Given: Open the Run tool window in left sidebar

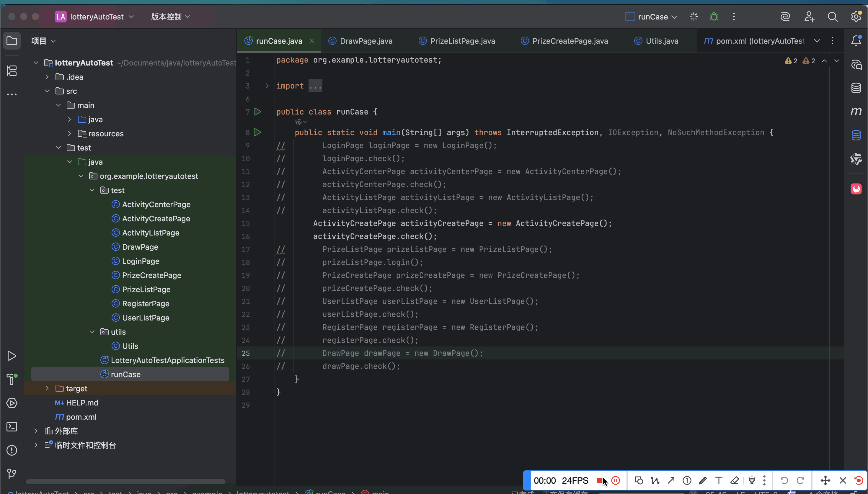Looking at the screenshot, I should pos(12,356).
